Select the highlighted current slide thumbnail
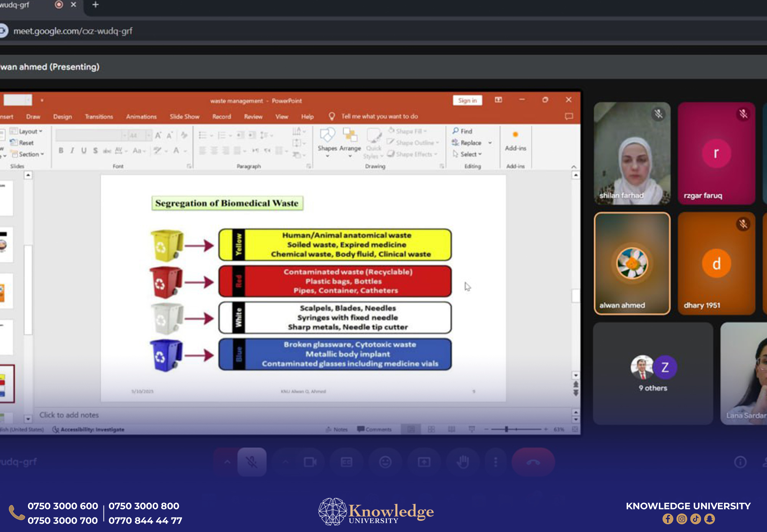Screen dimensions: 767x532 7,384
